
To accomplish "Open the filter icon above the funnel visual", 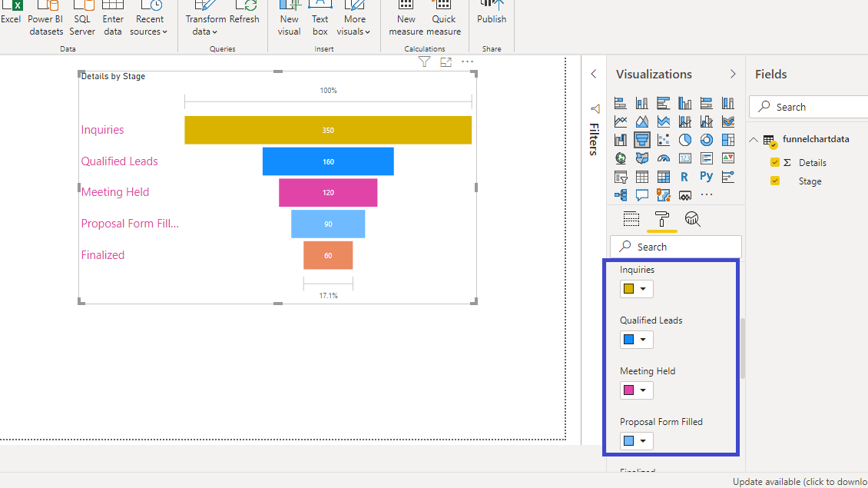I will pyautogui.click(x=424, y=62).
